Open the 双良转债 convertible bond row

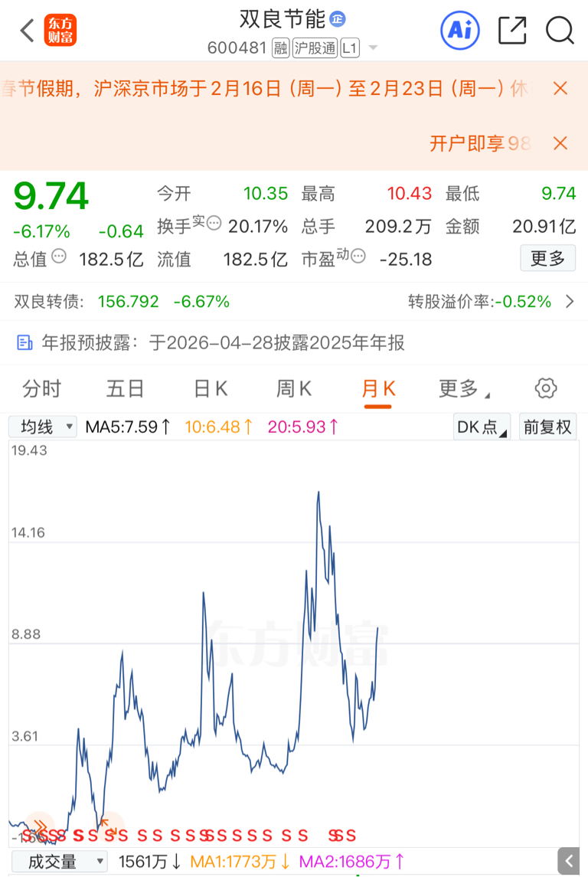[294, 302]
